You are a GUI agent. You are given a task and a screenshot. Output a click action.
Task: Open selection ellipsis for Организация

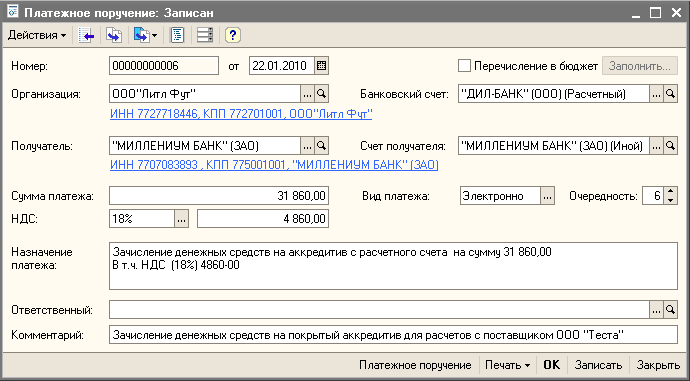[x=307, y=94]
